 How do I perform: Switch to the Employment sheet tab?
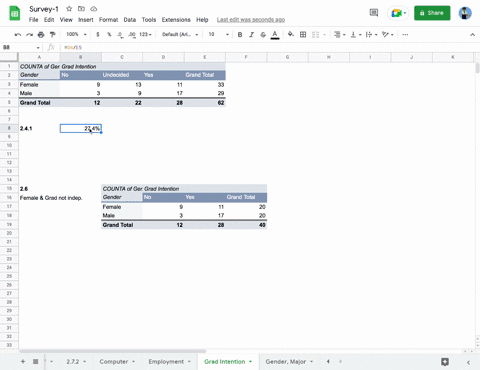coord(166,361)
